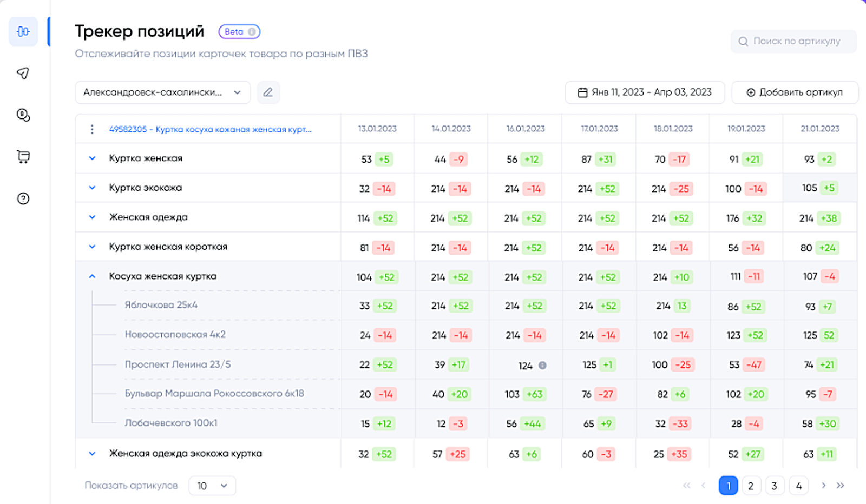Click info icon next to 124 value

click(542, 366)
